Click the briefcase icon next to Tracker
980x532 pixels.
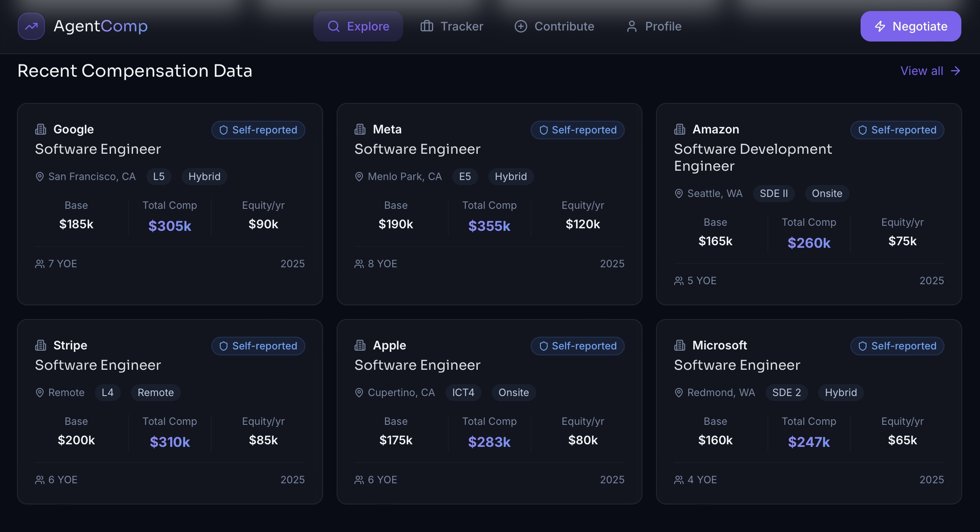(426, 26)
